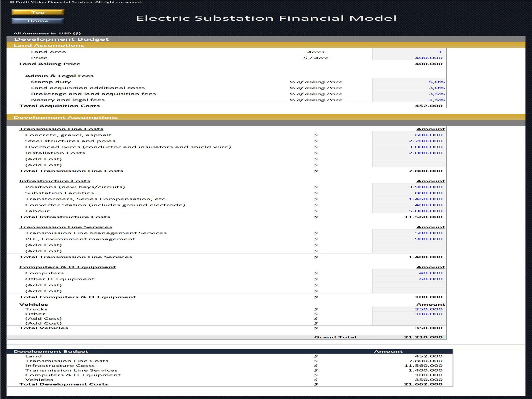Image resolution: width=532 pixels, height=399 pixels.
Task: Click the Stamp duty row label
Action: [51, 82]
